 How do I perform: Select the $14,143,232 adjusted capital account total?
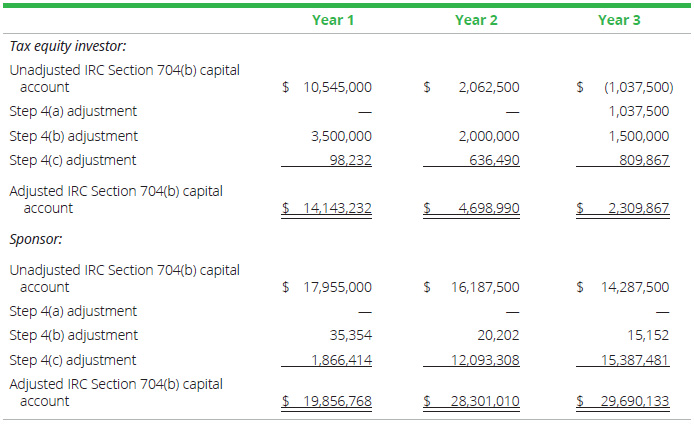pyautogui.click(x=336, y=208)
